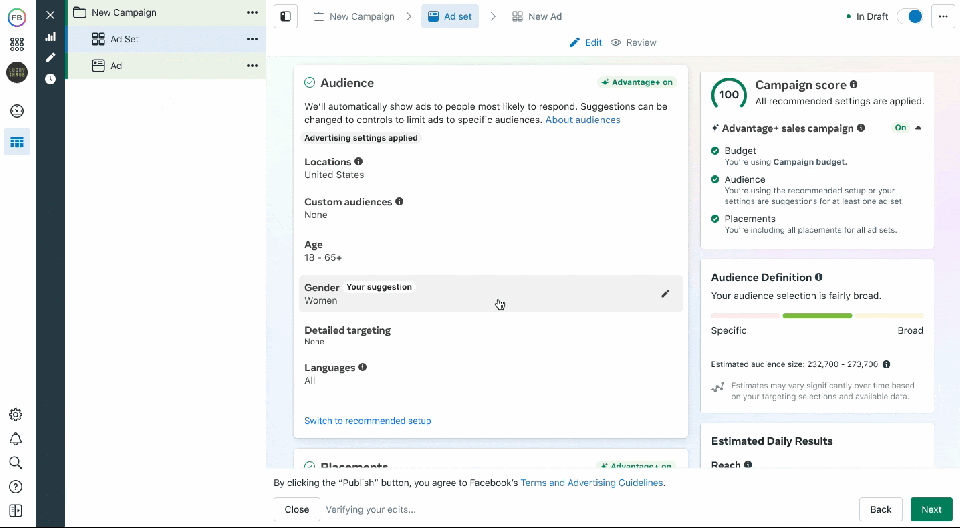Click the Switch to recommended setup link
The image size is (960, 528).
(x=367, y=421)
